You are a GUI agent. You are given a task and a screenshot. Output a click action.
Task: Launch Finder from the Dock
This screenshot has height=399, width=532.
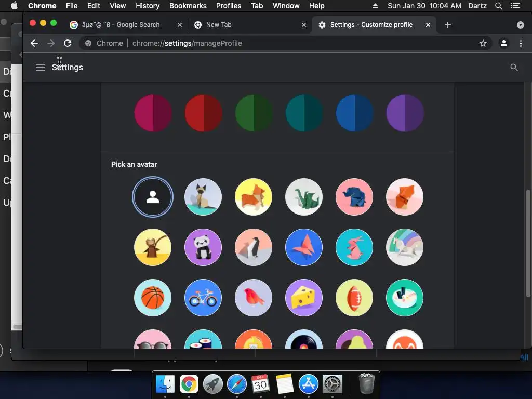pyautogui.click(x=165, y=384)
